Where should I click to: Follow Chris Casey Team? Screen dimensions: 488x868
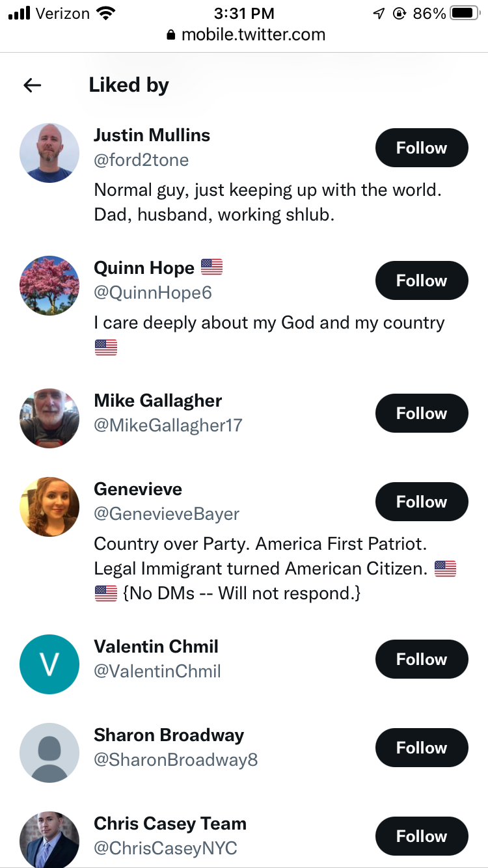[422, 836]
